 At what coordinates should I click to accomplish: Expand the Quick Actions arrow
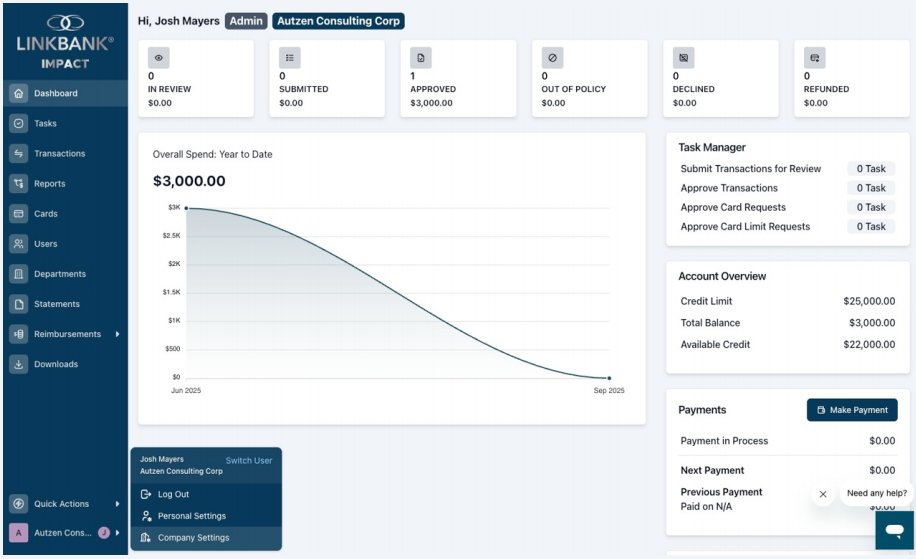coord(117,504)
